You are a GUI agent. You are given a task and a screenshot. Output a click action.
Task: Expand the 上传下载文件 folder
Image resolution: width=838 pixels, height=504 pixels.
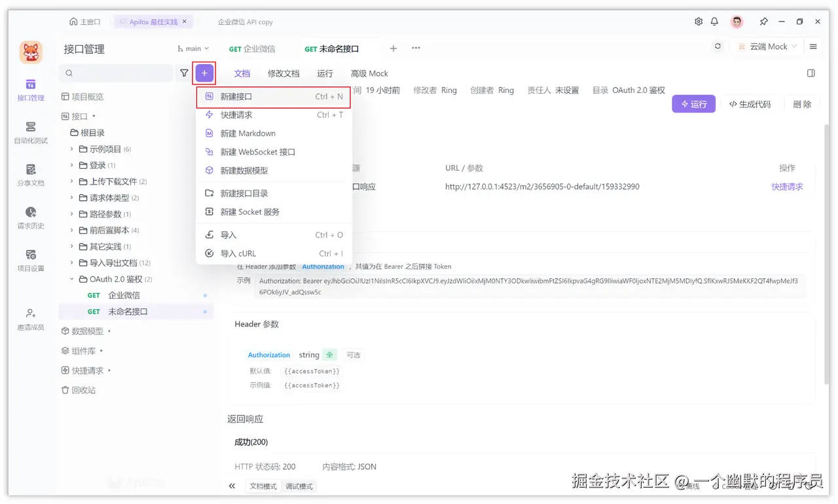pyautogui.click(x=72, y=181)
